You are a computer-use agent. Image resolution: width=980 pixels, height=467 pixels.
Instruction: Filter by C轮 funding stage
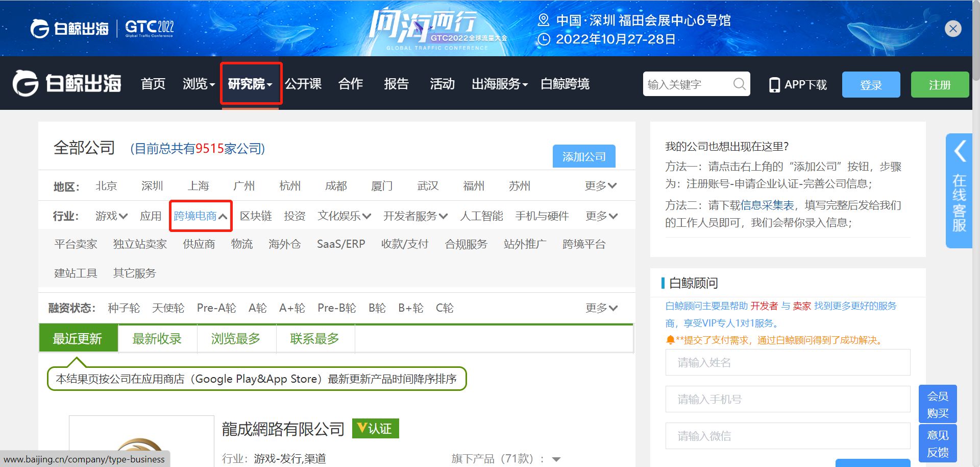pos(445,308)
